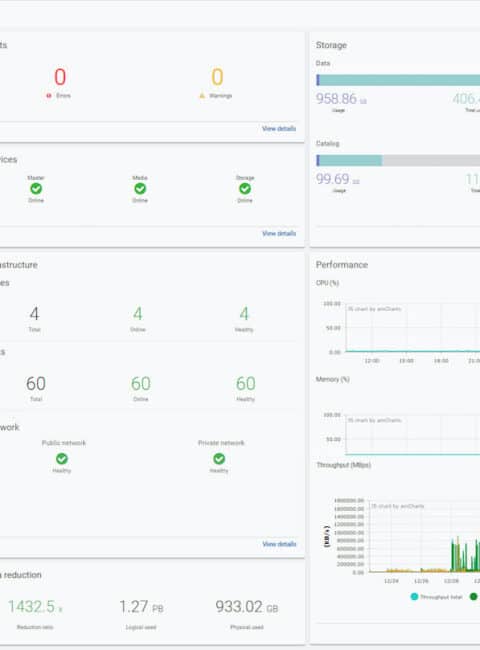
Task: Click the yellow 0 warnings count
Action: (217, 77)
